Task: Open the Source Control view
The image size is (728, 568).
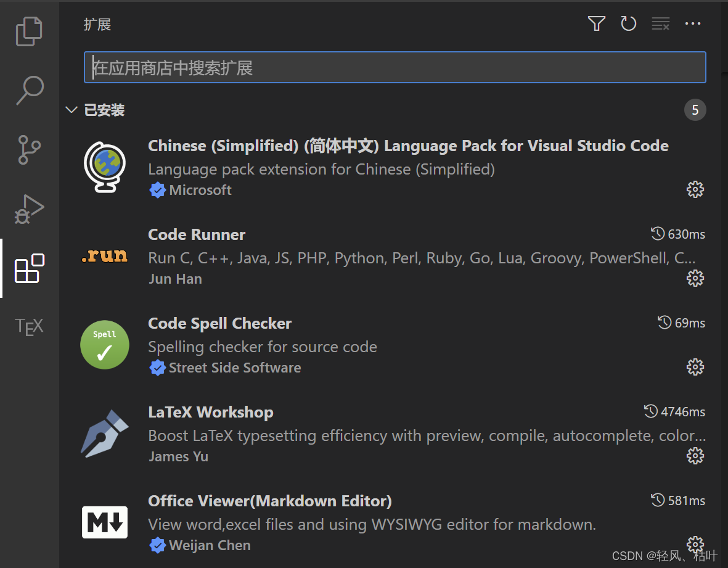Action: [29, 149]
